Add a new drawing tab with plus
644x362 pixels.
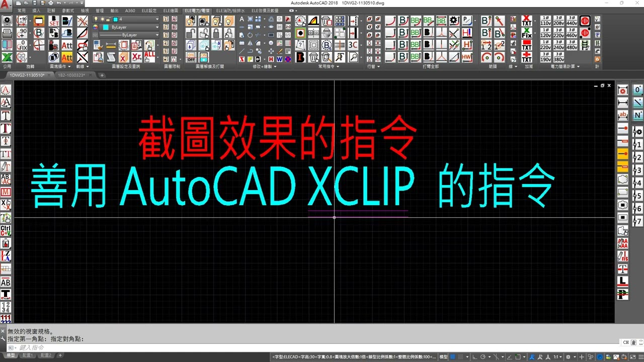click(x=102, y=75)
